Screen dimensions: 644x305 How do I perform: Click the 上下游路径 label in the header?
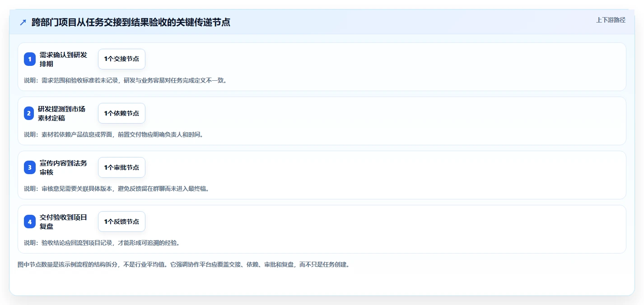[611, 20]
